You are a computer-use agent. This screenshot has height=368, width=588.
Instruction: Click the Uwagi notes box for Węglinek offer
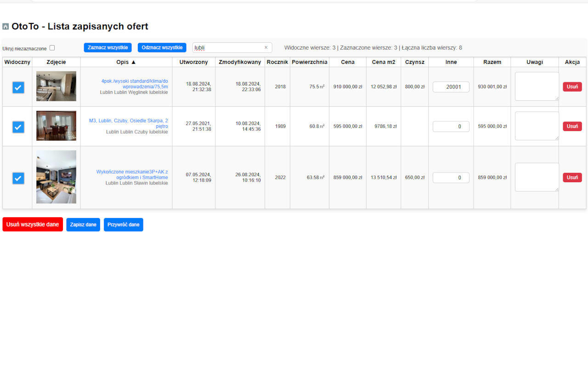(537, 86)
